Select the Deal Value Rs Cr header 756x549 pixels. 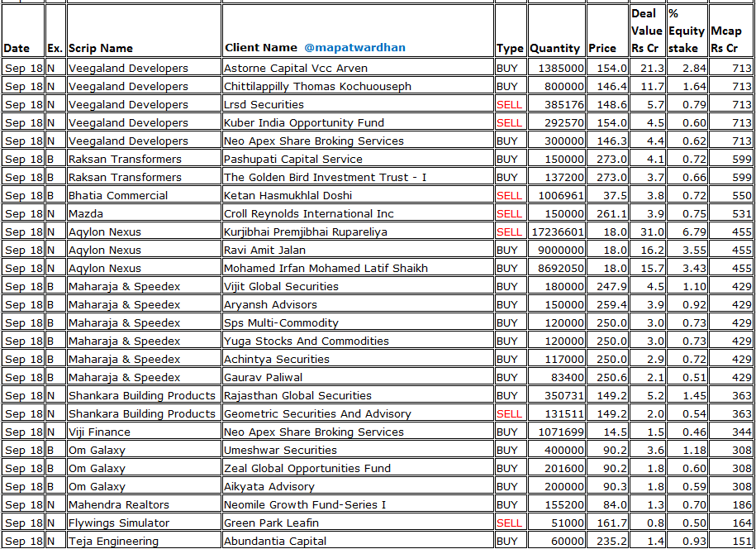[x=647, y=31]
